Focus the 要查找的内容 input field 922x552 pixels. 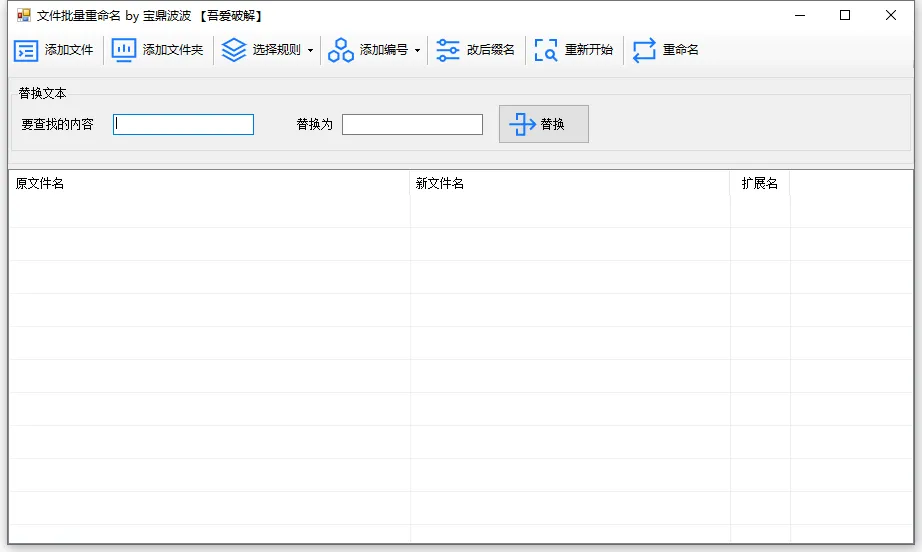(x=183, y=125)
